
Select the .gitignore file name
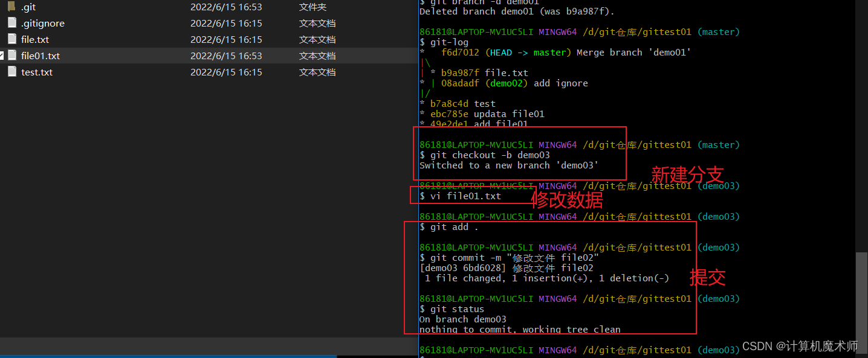point(42,24)
